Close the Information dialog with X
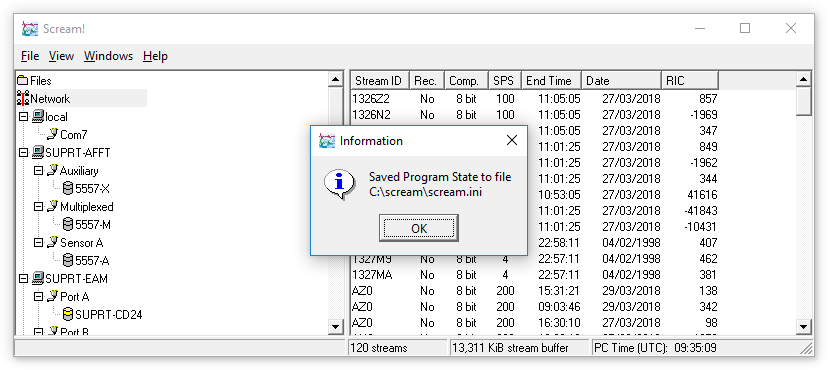828x370 pixels. coord(512,140)
